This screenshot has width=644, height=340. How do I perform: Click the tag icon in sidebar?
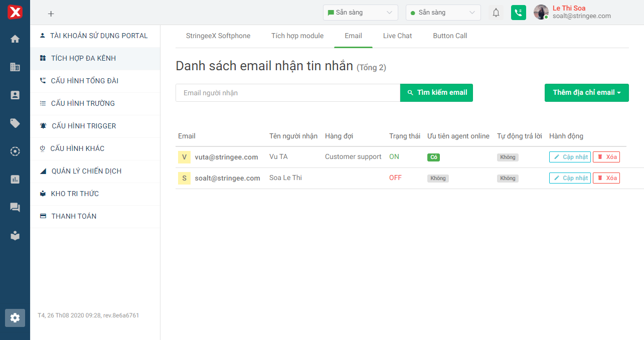(x=15, y=123)
